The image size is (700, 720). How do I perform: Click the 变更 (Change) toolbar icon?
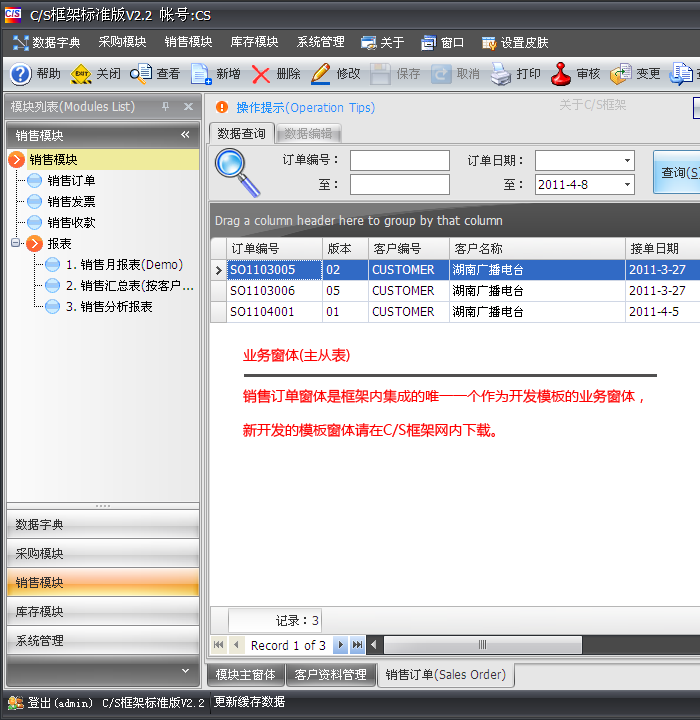[621, 74]
